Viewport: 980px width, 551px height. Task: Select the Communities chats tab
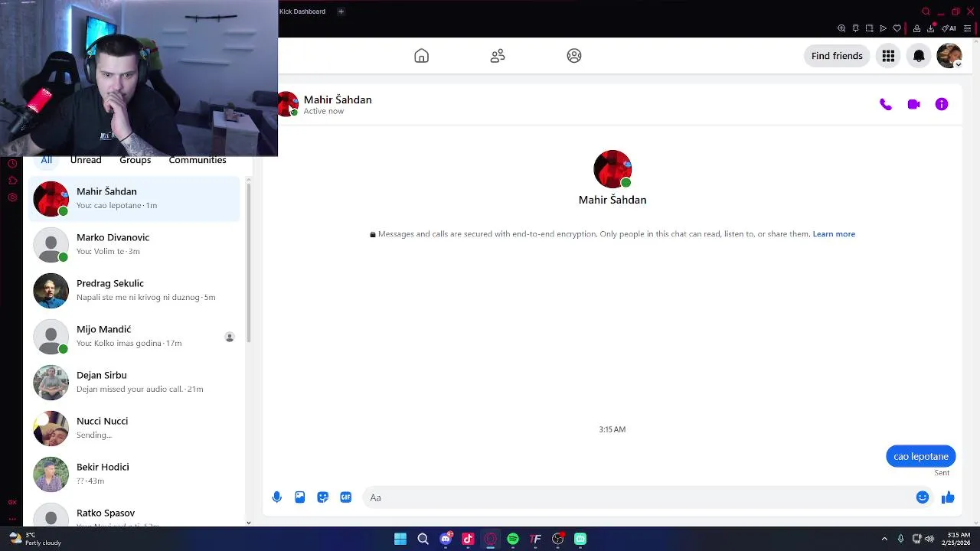[x=198, y=160]
